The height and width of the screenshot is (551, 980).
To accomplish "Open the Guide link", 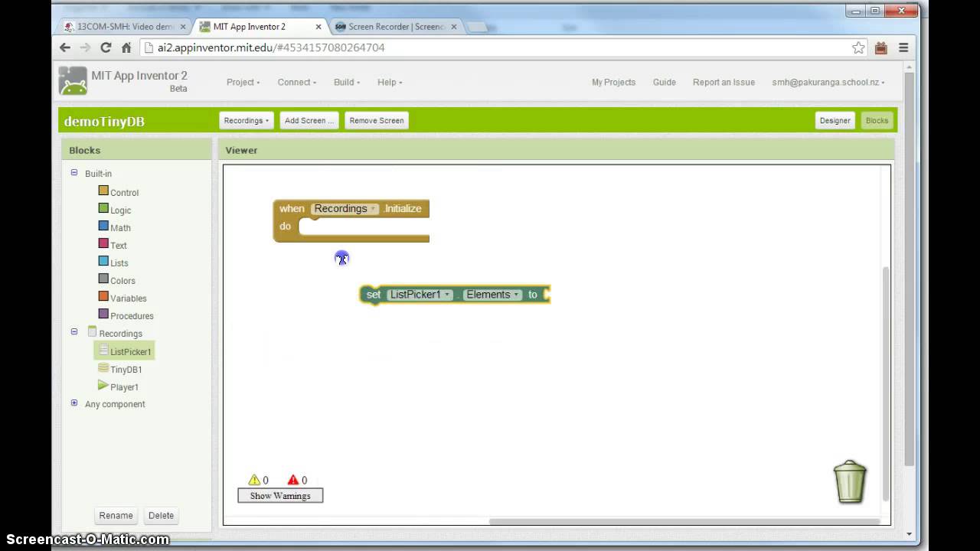I will click(664, 82).
